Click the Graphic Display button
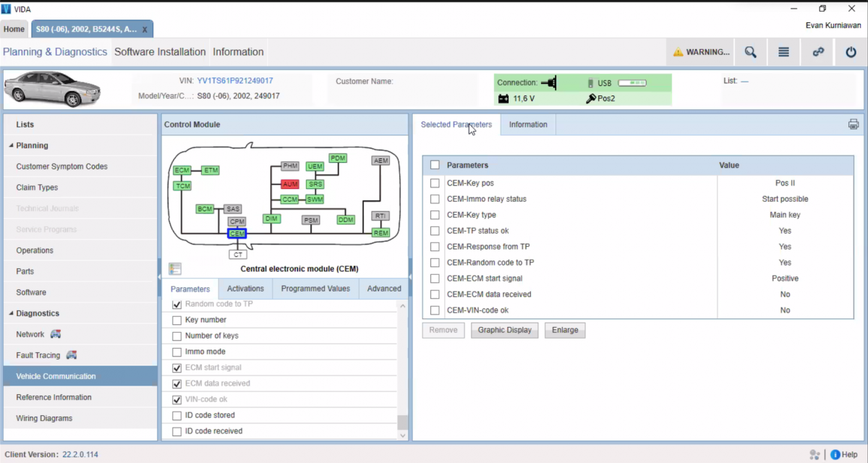This screenshot has height=463, width=868. [504, 330]
